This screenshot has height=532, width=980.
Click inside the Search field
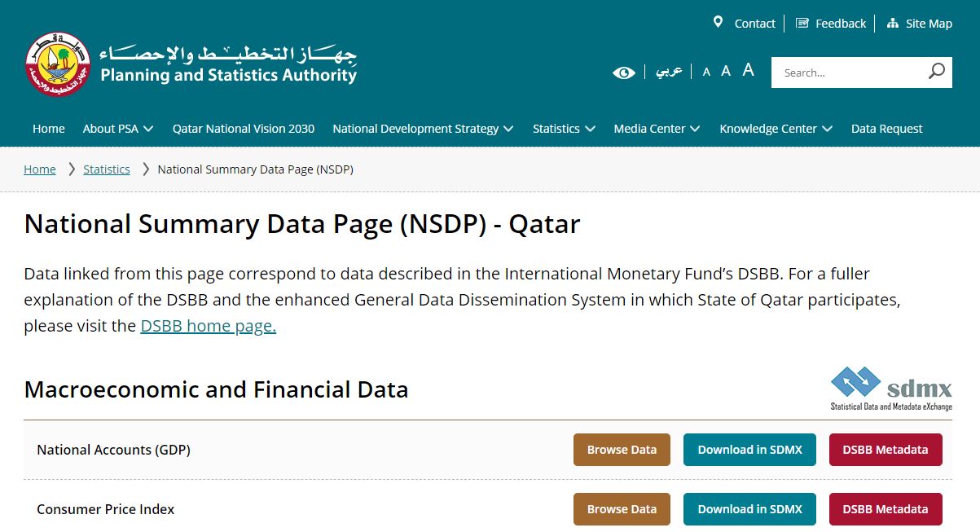847,72
